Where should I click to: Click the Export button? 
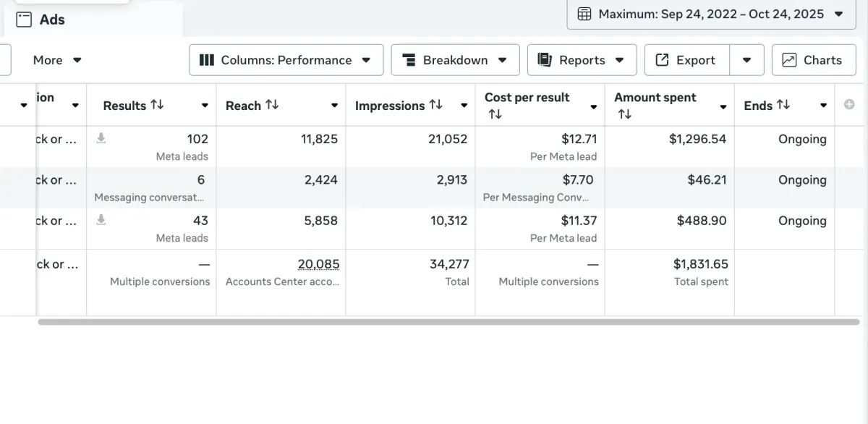point(686,60)
